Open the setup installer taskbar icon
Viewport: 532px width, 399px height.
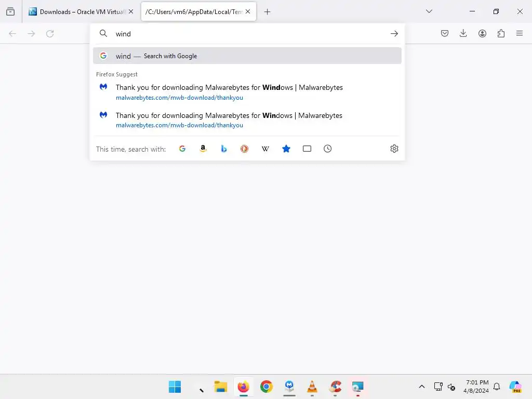point(357,387)
